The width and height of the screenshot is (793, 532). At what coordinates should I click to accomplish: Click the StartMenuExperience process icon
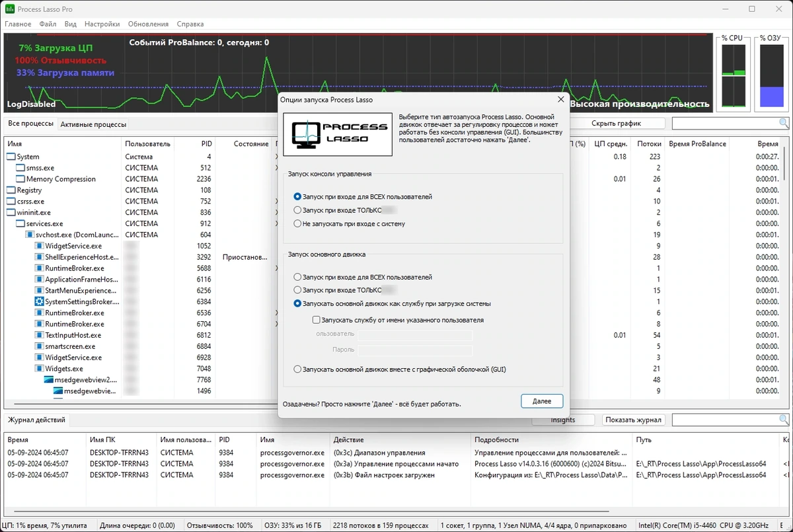click(x=39, y=291)
